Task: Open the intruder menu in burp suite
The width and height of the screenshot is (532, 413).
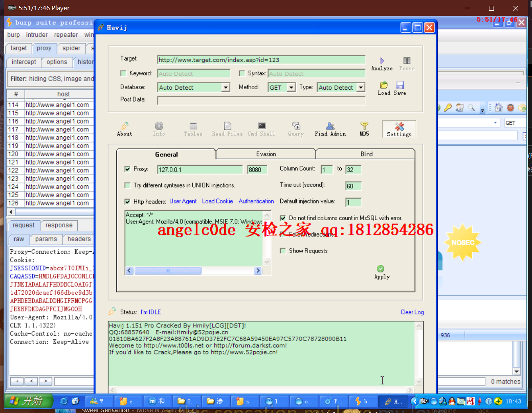Action: [x=37, y=35]
